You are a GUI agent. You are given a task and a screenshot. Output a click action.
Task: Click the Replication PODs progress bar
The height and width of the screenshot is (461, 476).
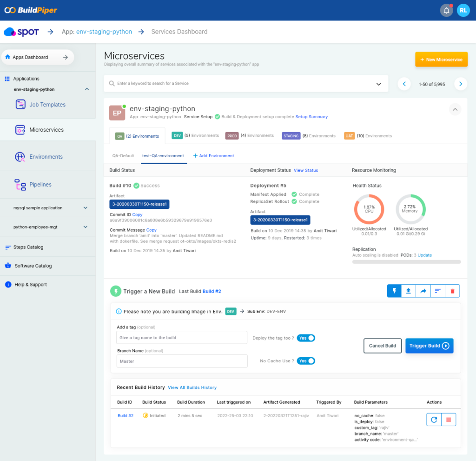click(x=406, y=262)
